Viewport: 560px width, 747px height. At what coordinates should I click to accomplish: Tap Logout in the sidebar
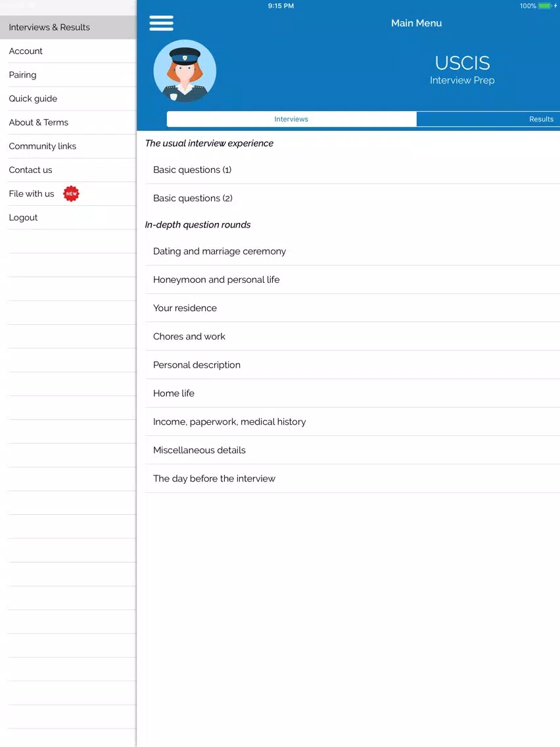[68, 218]
